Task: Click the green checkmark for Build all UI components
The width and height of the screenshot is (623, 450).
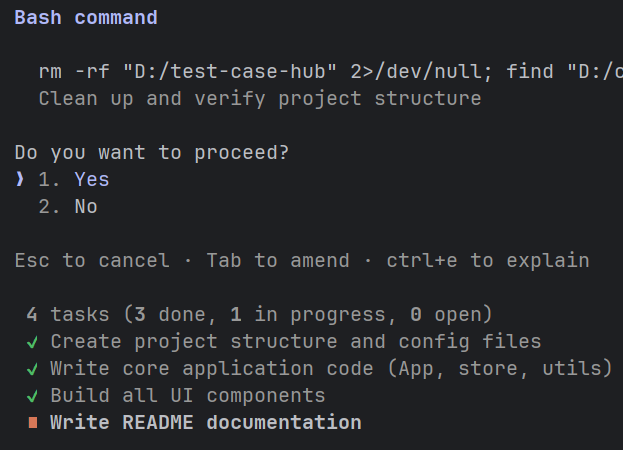Action: (x=33, y=396)
